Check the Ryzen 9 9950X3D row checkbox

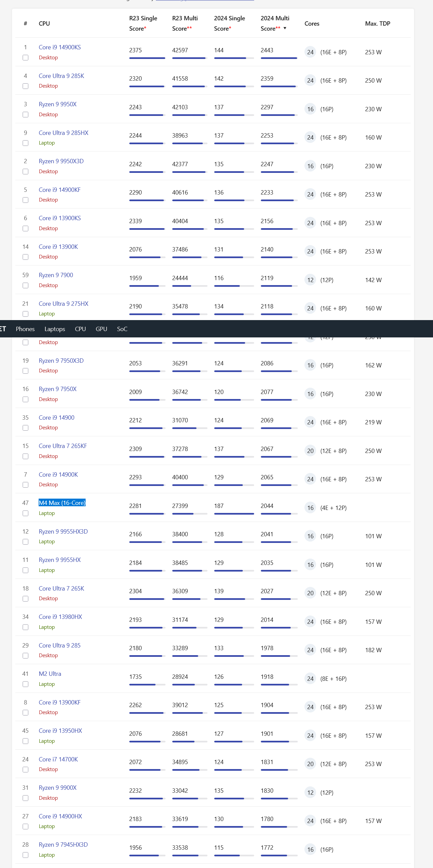pos(25,172)
